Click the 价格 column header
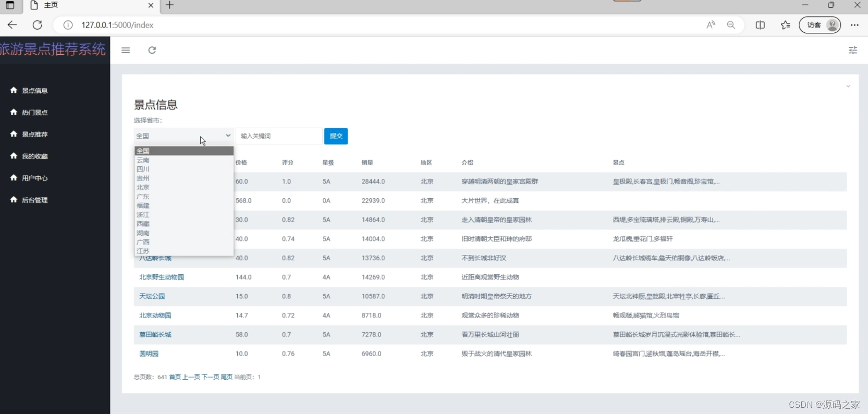Screen dimensions: 868x414 pos(241,163)
